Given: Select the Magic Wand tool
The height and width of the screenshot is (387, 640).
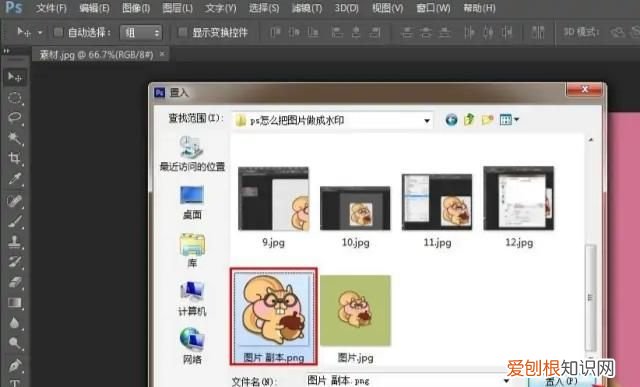Looking at the screenshot, I should point(15,138).
